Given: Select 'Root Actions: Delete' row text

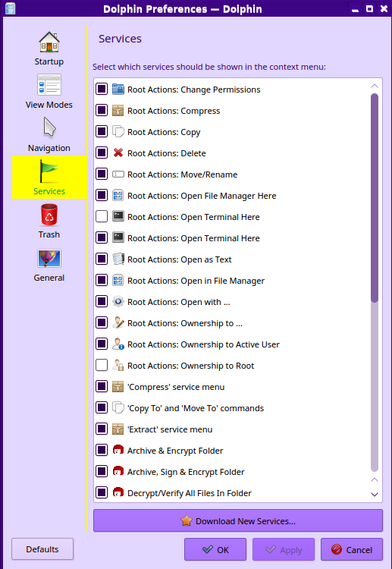Looking at the screenshot, I should 167,153.
